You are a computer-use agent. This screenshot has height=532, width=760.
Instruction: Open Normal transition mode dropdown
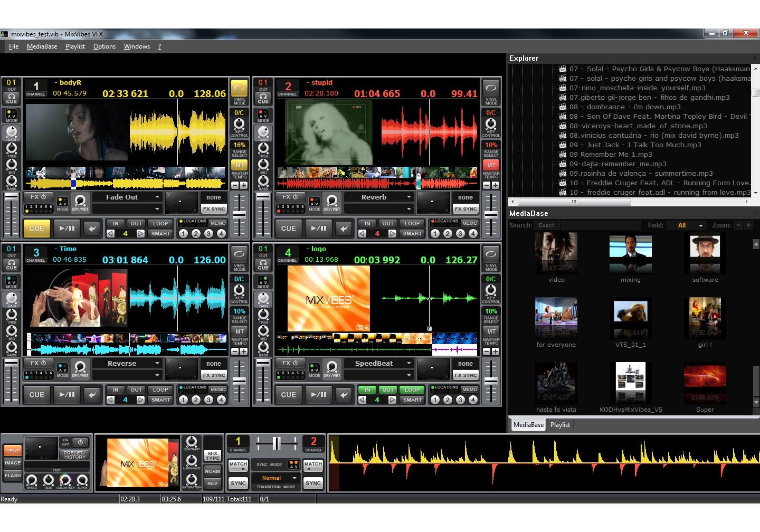pos(276,478)
